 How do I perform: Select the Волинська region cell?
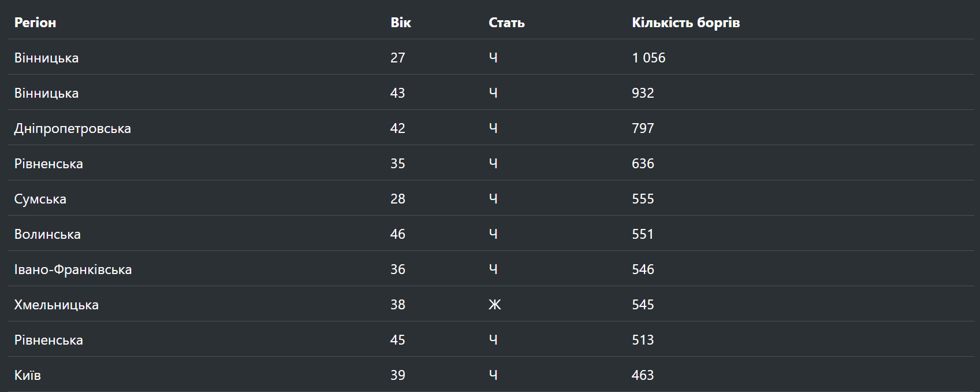pos(47,234)
